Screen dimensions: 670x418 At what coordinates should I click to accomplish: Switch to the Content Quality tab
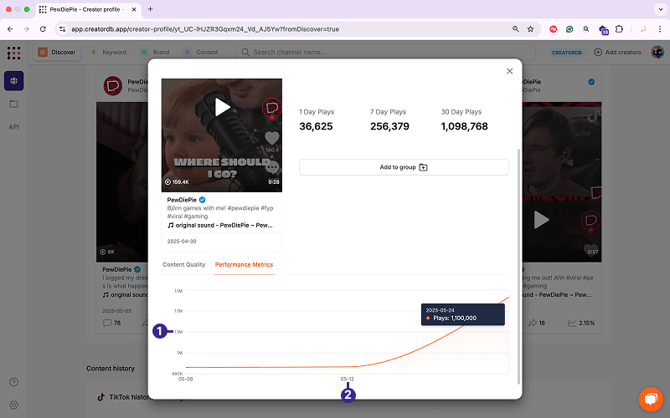pyautogui.click(x=184, y=265)
